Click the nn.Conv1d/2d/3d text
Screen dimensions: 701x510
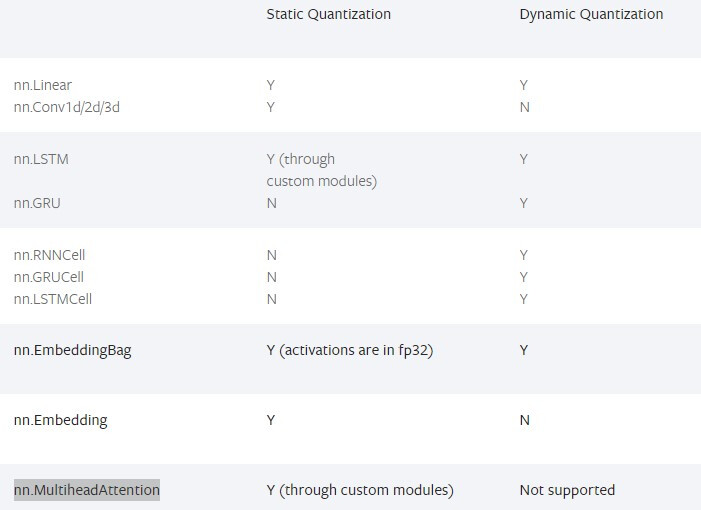67,107
